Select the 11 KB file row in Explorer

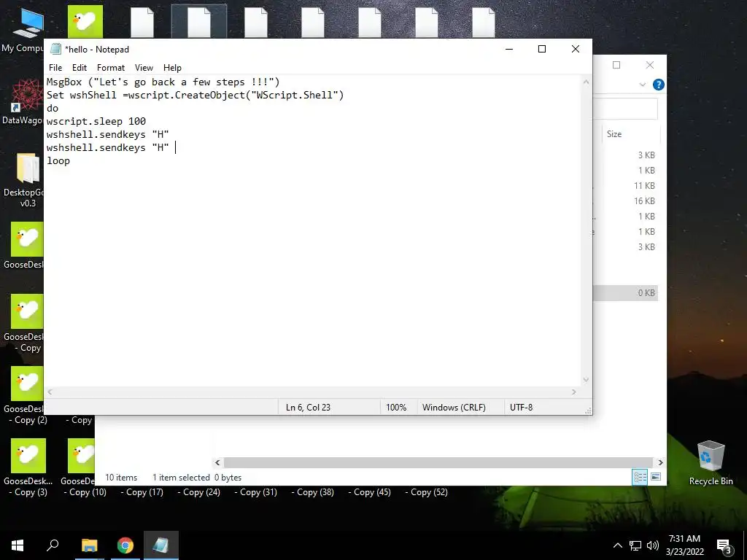625,186
